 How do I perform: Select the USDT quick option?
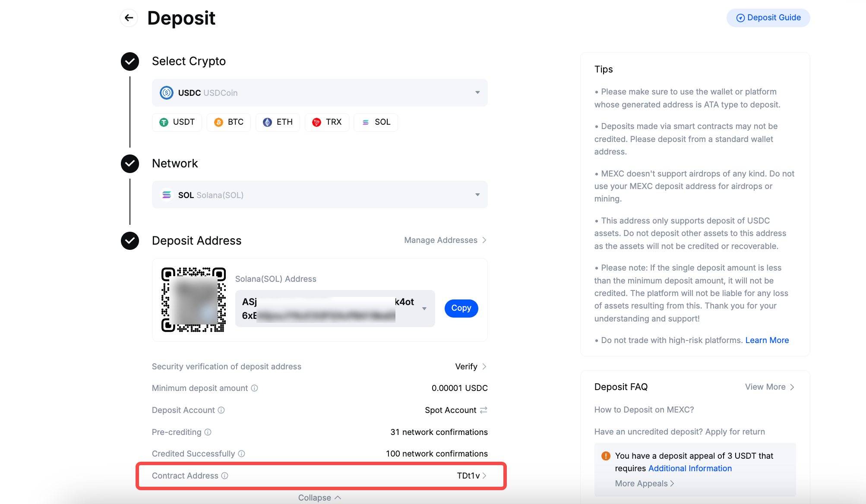click(x=177, y=122)
